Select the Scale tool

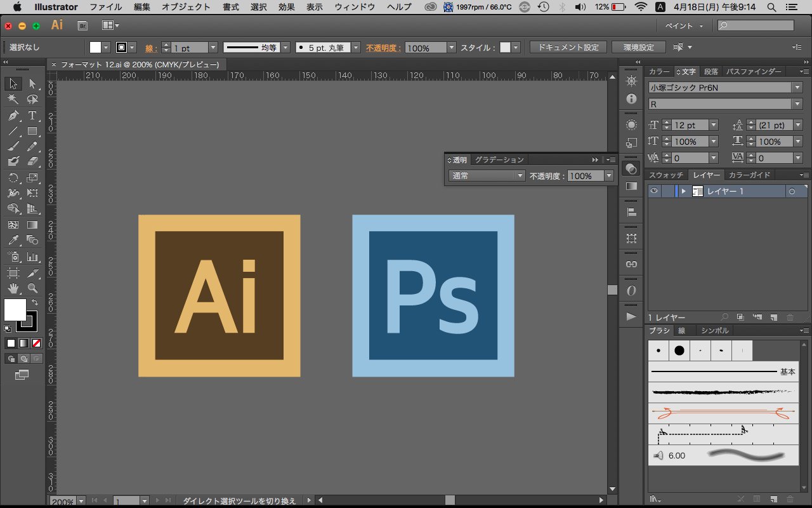pos(32,178)
